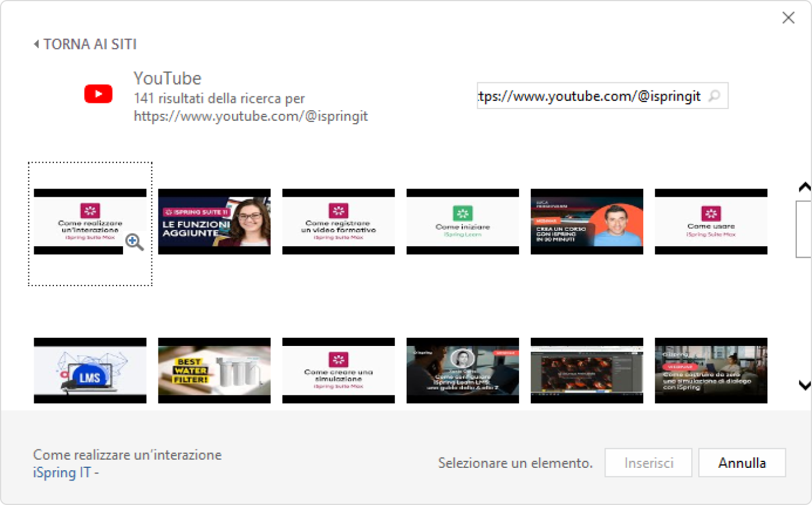Select 'Le funzioni aggiunte' video thumbnail

[x=214, y=222]
